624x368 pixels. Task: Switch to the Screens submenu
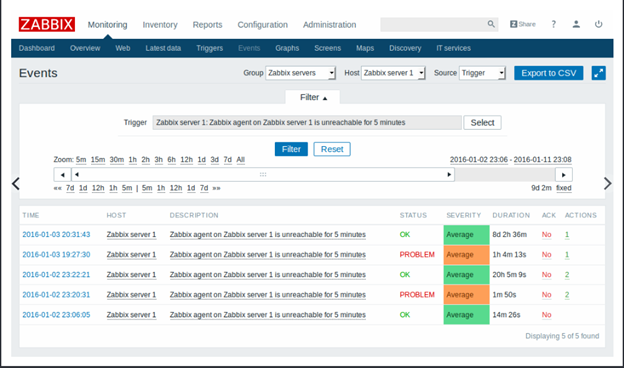(x=328, y=48)
